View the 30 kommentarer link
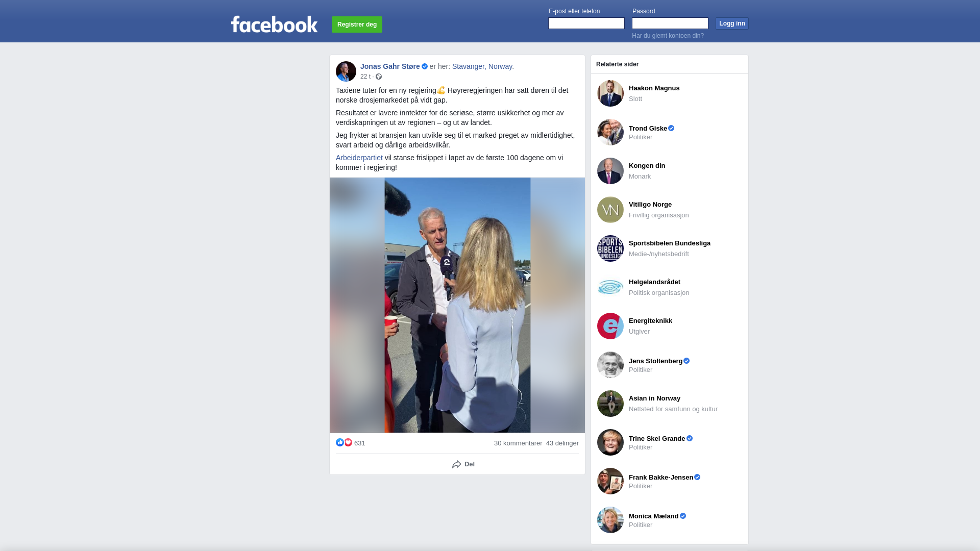The height and width of the screenshot is (551, 980). pos(518,443)
